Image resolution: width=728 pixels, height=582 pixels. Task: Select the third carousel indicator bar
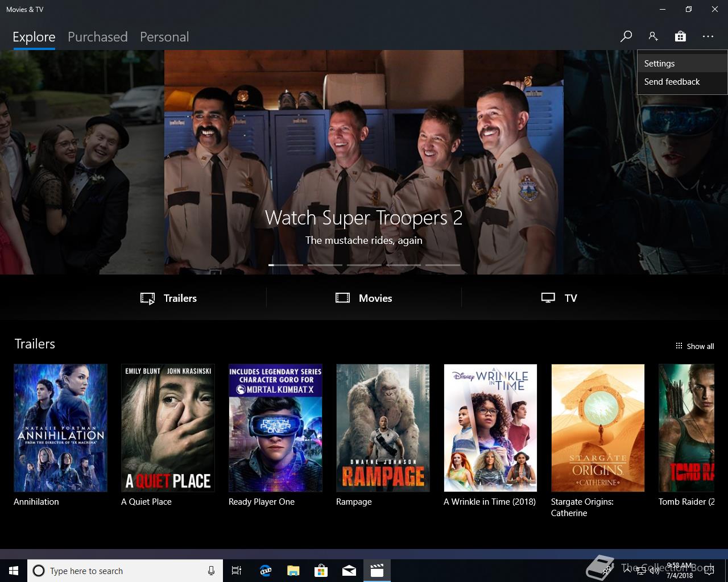click(x=364, y=265)
